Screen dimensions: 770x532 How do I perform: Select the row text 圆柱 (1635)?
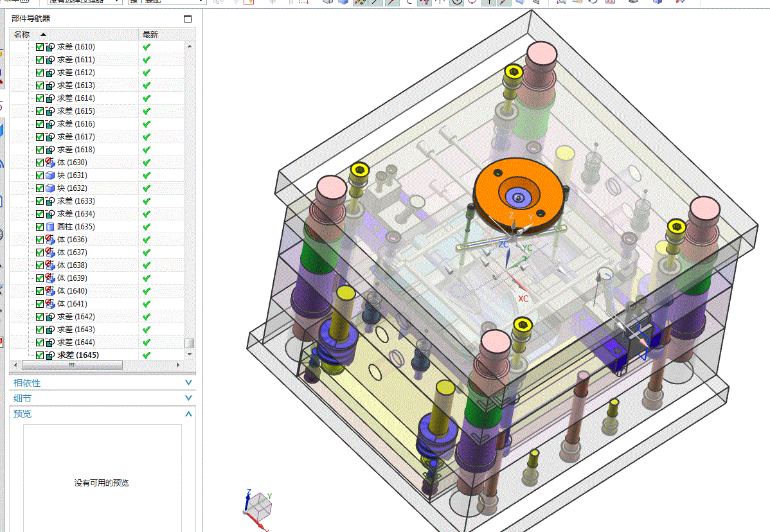point(76,227)
